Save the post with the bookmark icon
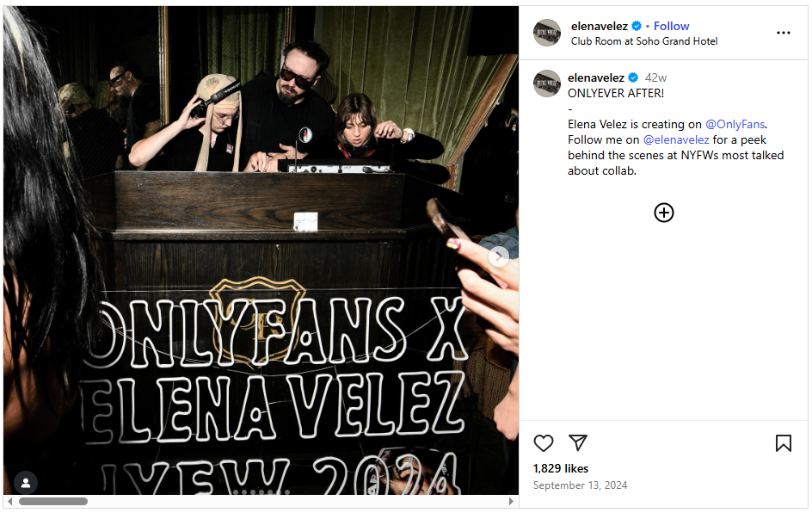 pyautogui.click(x=783, y=443)
